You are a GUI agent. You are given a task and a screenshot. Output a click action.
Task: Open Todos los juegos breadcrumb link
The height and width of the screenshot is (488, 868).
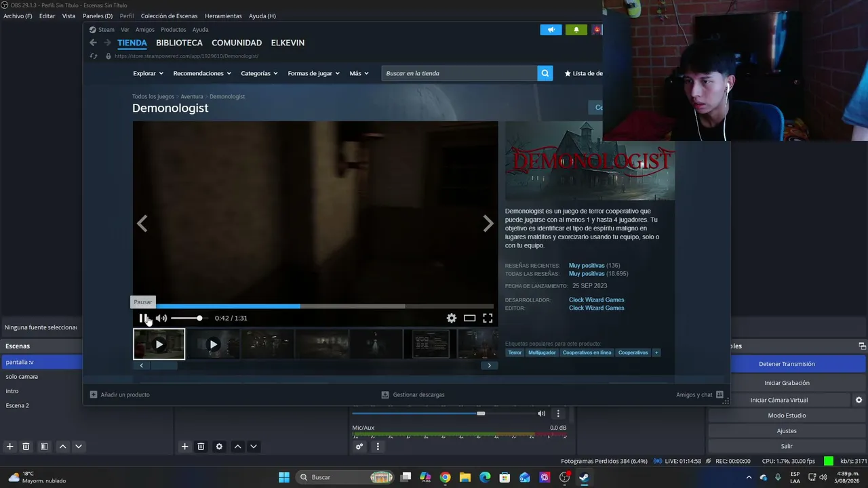click(x=153, y=96)
